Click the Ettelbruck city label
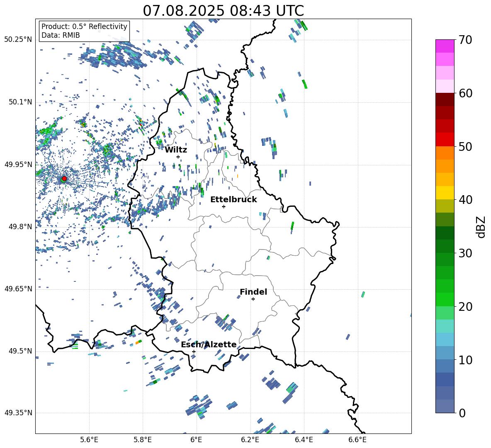The height and width of the screenshot is (448, 491). pos(233,200)
